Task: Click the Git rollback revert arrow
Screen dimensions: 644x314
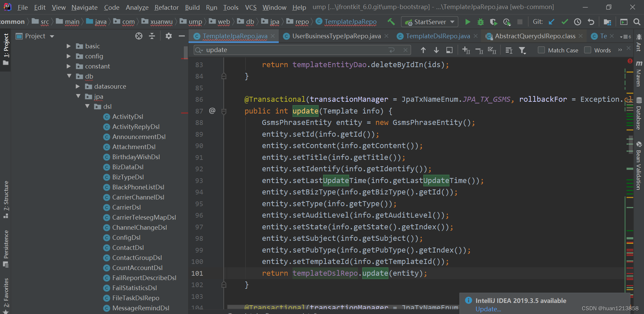Action: [591, 22]
